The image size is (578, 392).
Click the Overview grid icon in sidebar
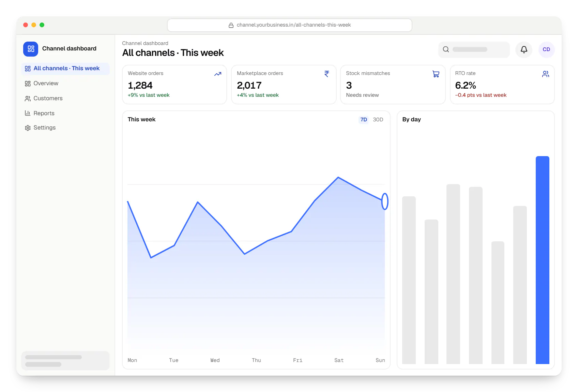[28, 84]
